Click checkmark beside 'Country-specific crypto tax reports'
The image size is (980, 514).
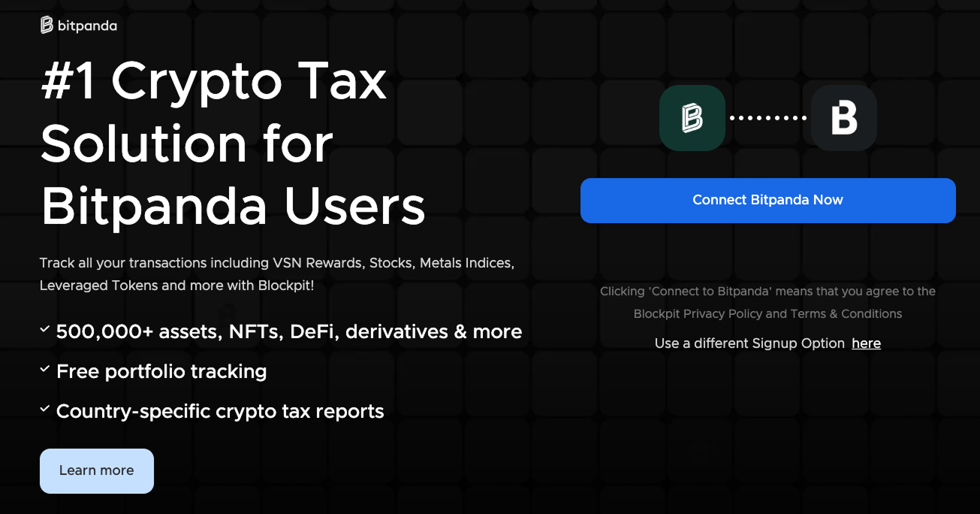(45, 409)
